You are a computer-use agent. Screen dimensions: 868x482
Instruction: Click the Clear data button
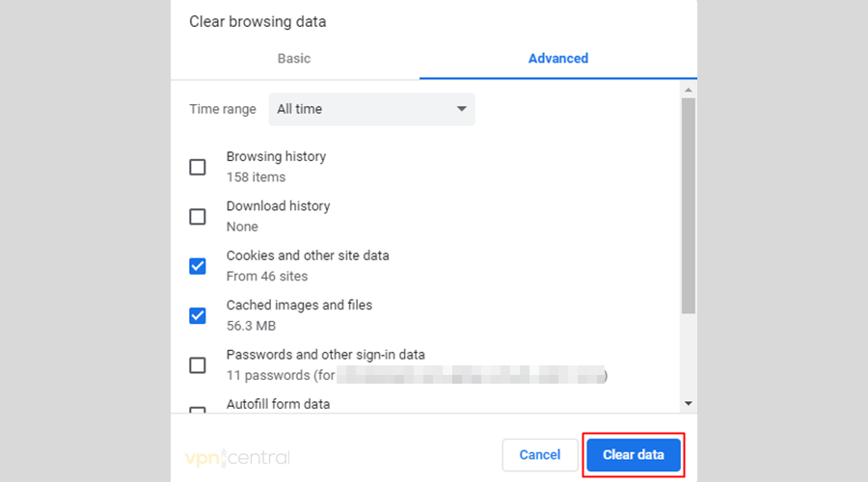point(633,455)
